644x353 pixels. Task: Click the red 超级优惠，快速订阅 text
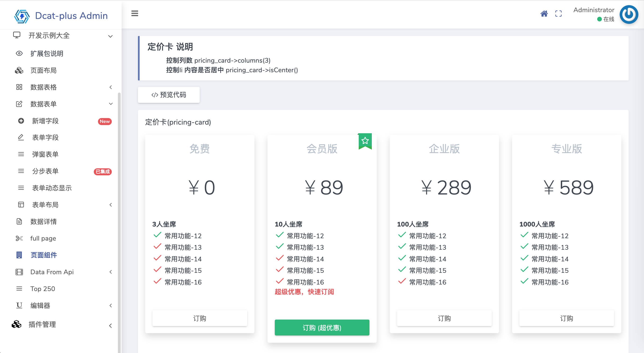(304, 292)
